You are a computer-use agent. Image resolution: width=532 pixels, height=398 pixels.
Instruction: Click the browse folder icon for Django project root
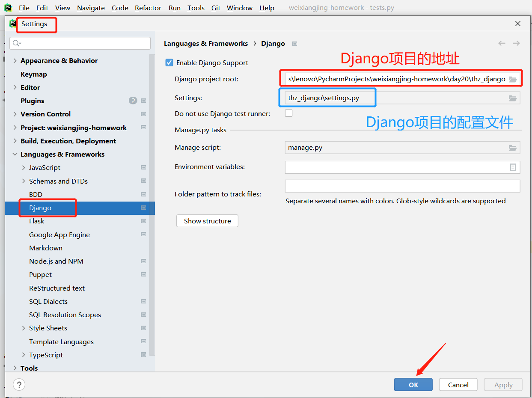pyautogui.click(x=512, y=79)
